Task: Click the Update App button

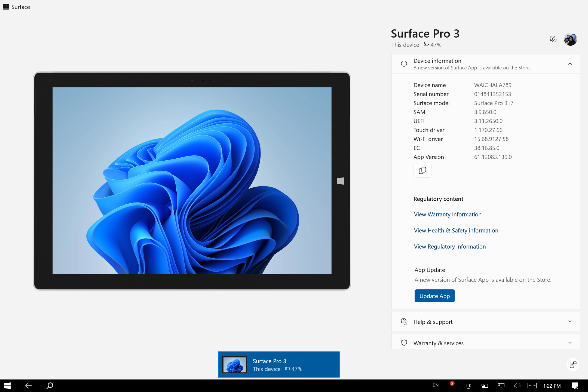Action: [434, 296]
